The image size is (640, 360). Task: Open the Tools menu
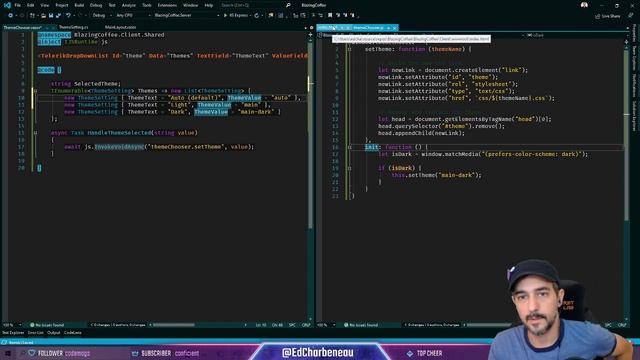(x=147, y=5)
